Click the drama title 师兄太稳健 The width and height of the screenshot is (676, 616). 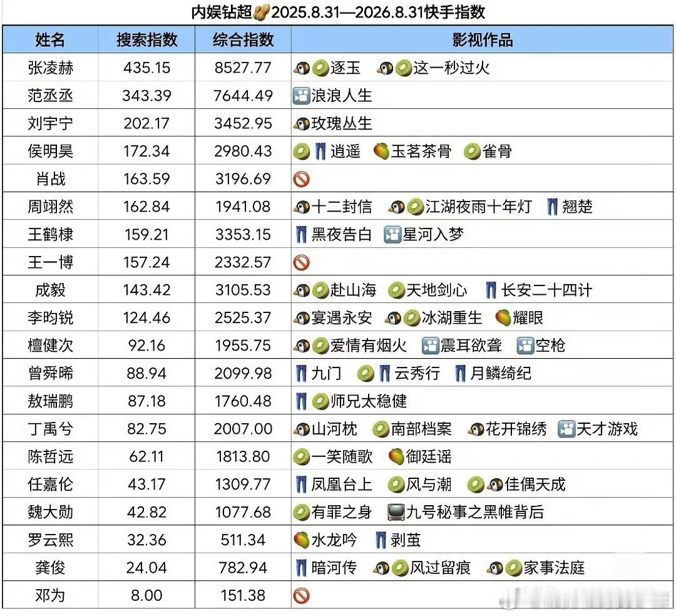[x=369, y=401]
